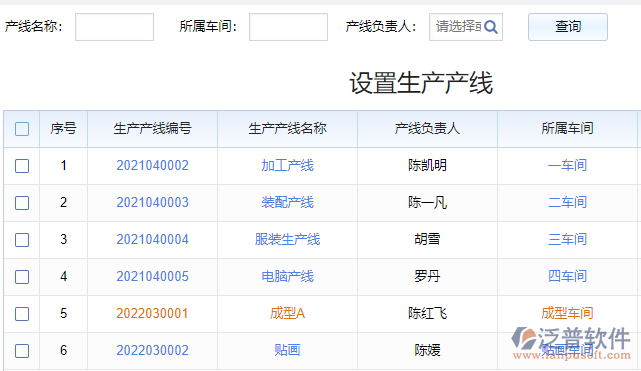
Task: Check the checkbox for row 2 装配产线
Action: coord(22,203)
